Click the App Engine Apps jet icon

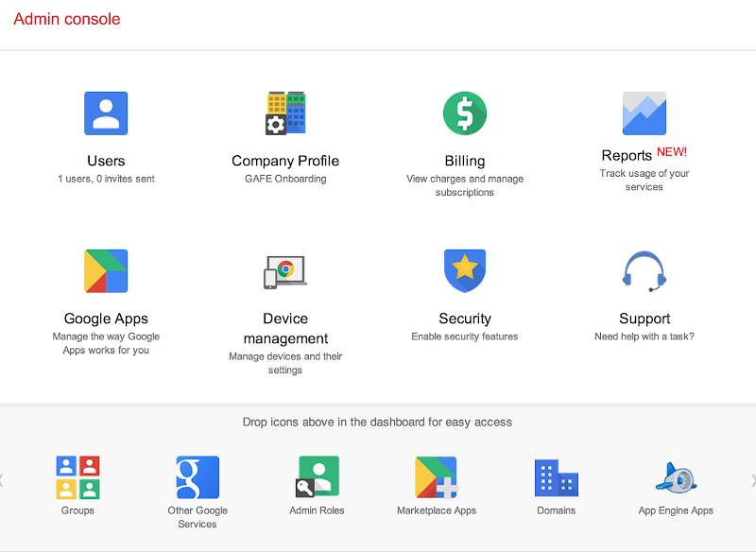tap(676, 477)
